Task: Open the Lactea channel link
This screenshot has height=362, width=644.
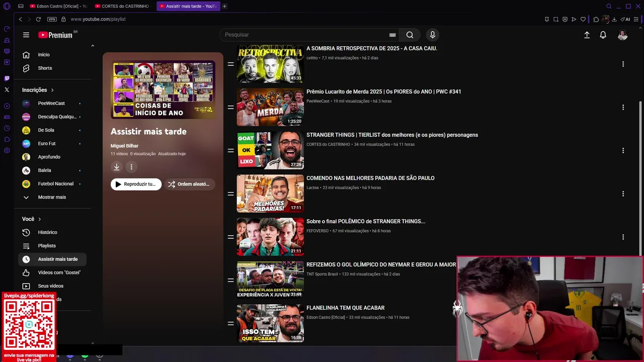Action: click(312, 188)
